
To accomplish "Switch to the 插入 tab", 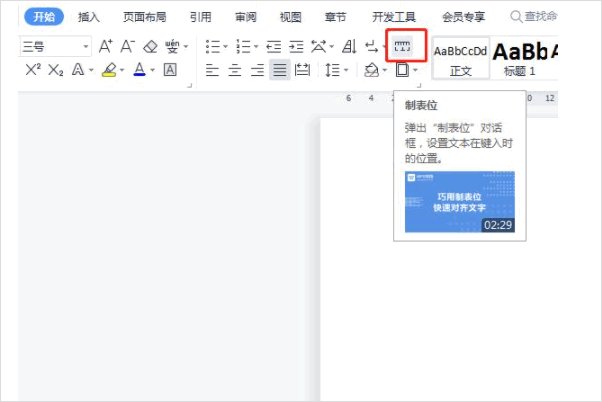I will [89, 17].
